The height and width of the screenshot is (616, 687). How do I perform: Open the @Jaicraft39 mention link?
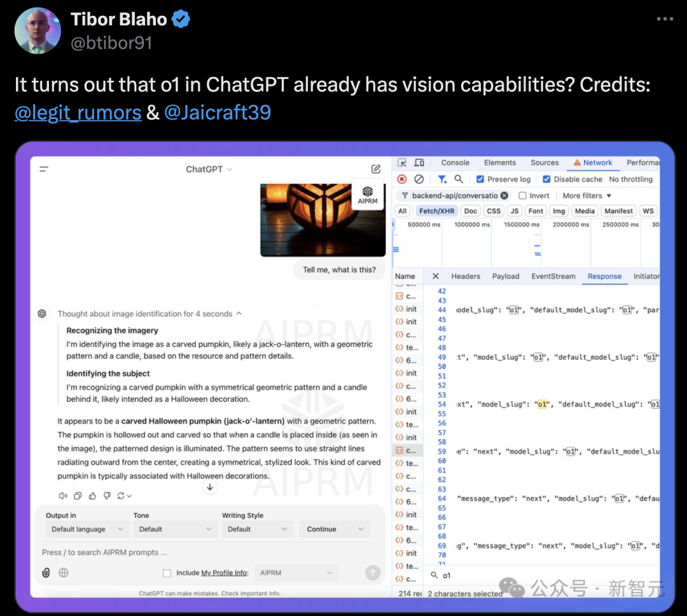(218, 113)
